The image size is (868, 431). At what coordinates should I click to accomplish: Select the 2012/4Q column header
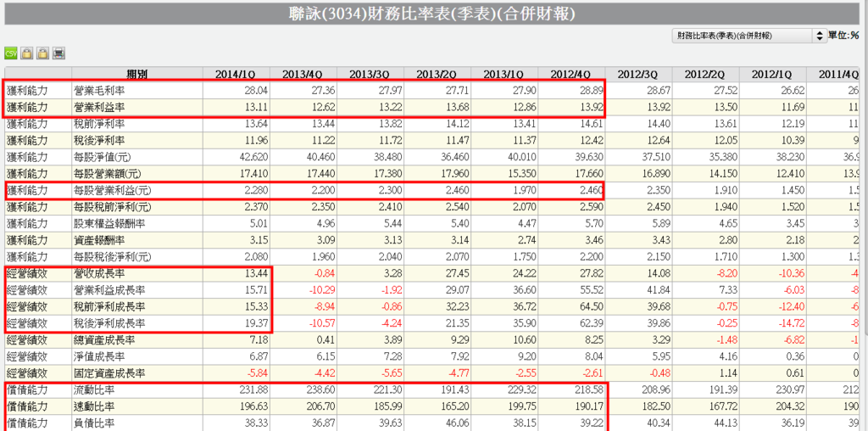point(570,74)
